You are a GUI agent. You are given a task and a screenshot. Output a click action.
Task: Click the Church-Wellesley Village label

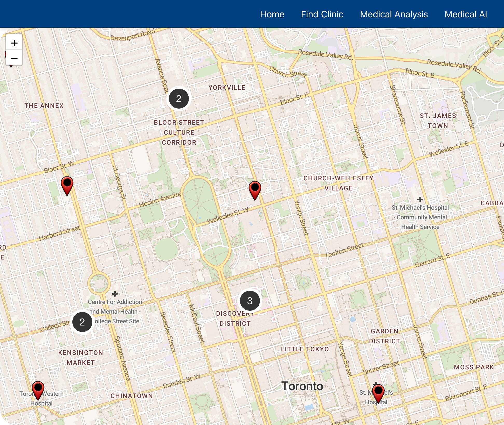point(338,183)
